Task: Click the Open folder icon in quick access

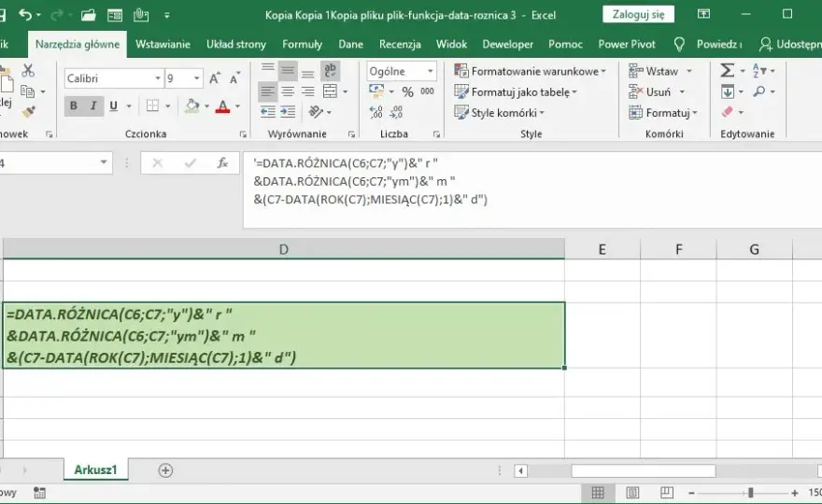Action: coord(89,15)
